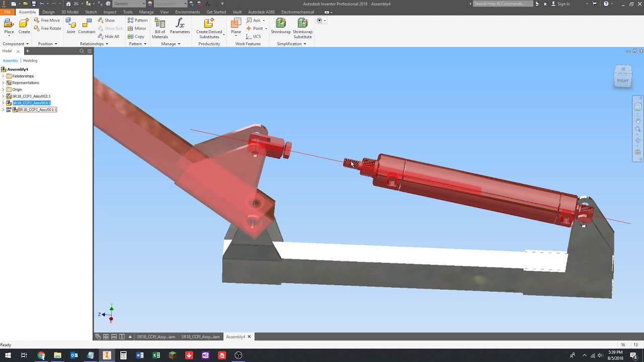This screenshot has width=644, height=362.
Task: Expand SR18_CCPJ_Assy001:1 node
Action: tap(3, 110)
